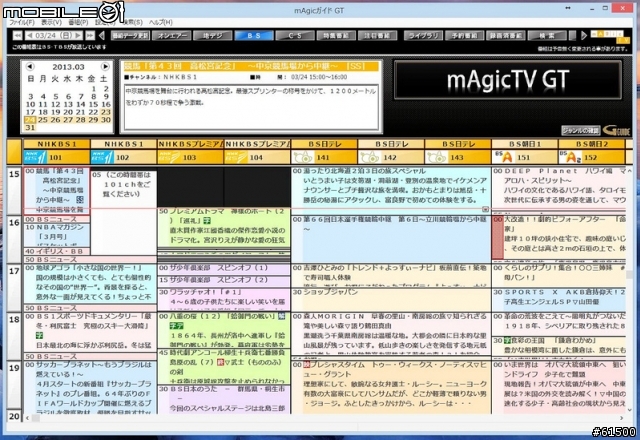Click the BS日テレ logo for channel 142
640x440 pixels.
coord(370,157)
